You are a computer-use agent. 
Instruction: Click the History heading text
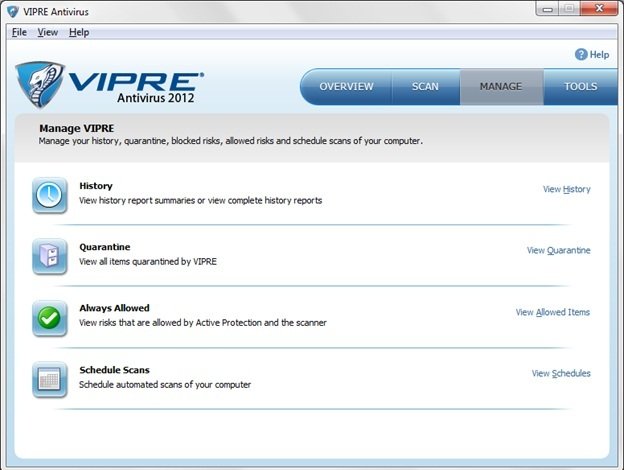tap(96, 186)
